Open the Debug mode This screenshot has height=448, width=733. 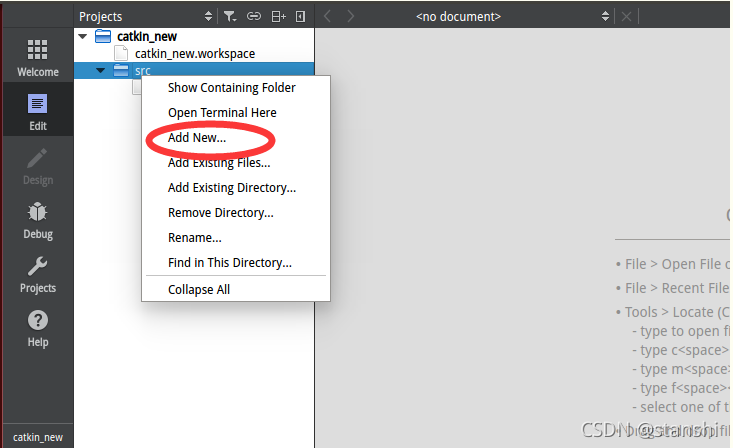(38, 220)
